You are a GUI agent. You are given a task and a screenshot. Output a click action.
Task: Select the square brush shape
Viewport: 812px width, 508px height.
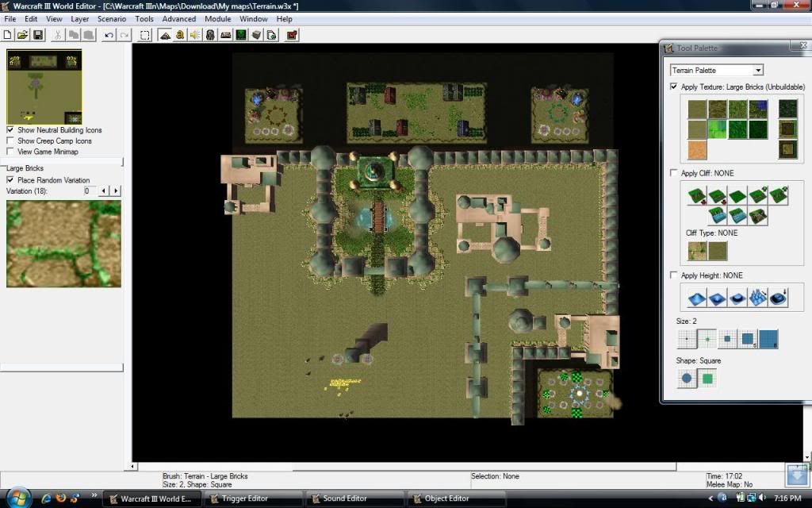(707, 379)
